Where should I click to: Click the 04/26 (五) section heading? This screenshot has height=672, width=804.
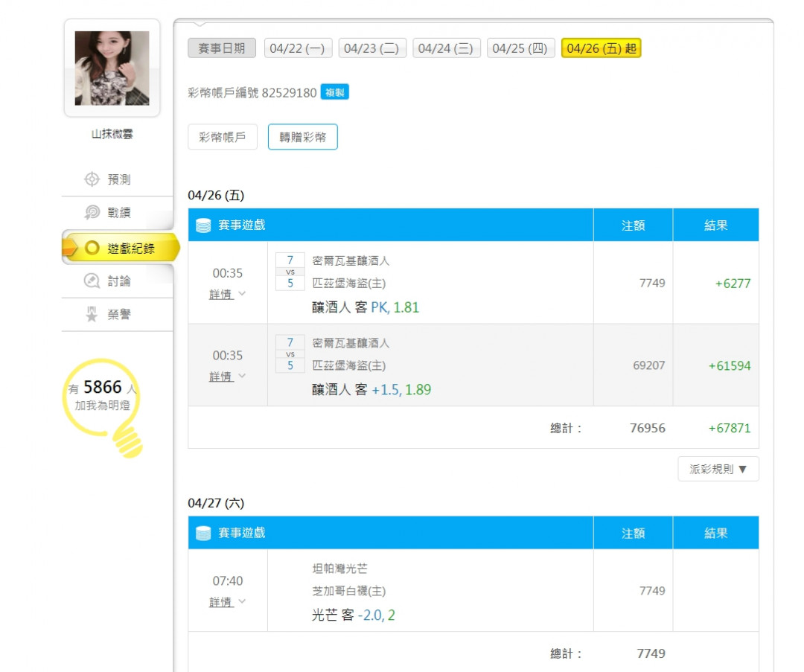point(216,195)
